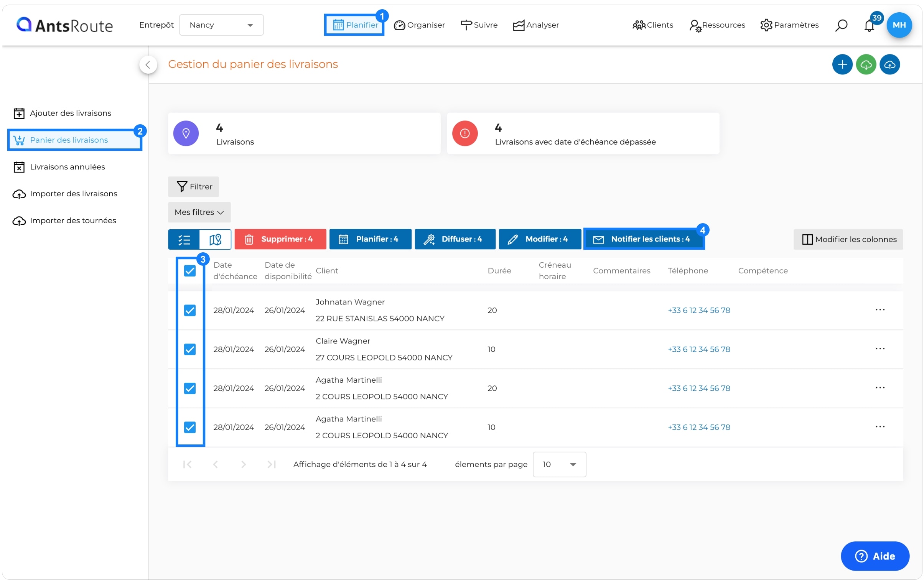The height and width of the screenshot is (584, 924).
Task: Sort by Client column header
Action: [327, 271]
